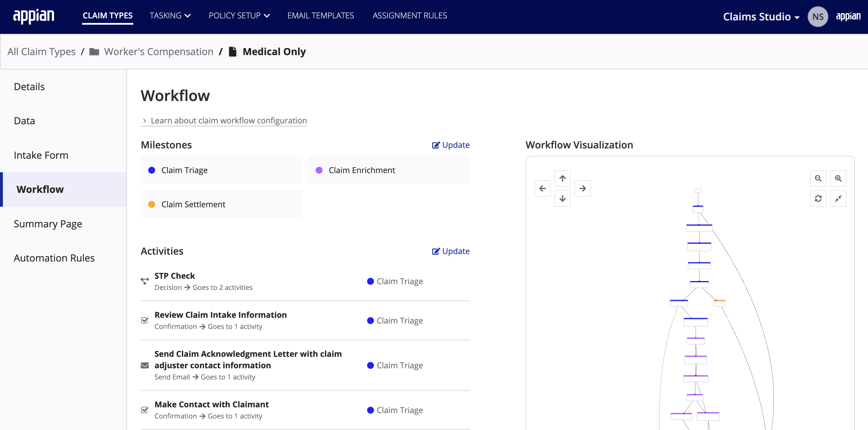Click the Worker's Compensation breadcrumb link
This screenshot has height=430, width=868.
pyautogui.click(x=158, y=51)
